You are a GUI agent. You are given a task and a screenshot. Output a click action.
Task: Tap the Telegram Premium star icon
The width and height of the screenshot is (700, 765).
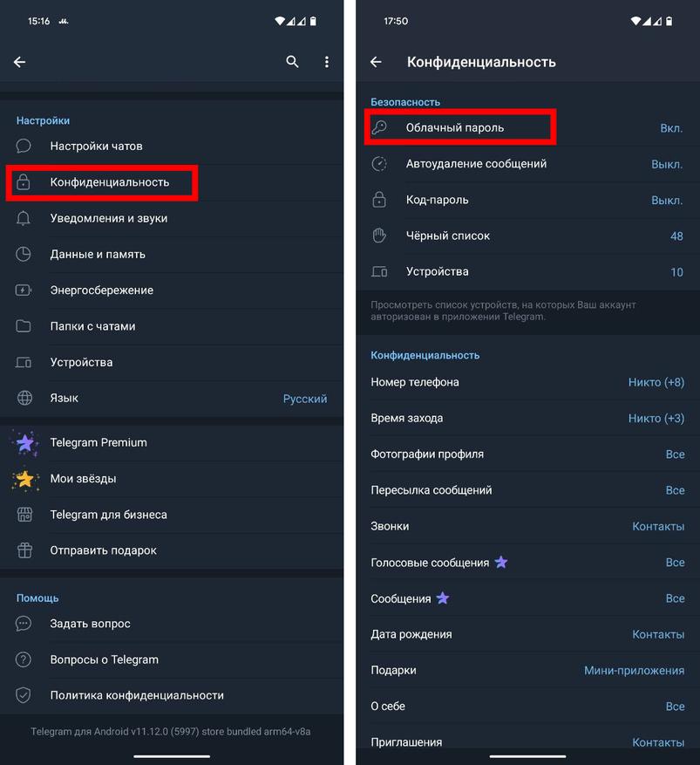pyautogui.click(x=25, y=442)
